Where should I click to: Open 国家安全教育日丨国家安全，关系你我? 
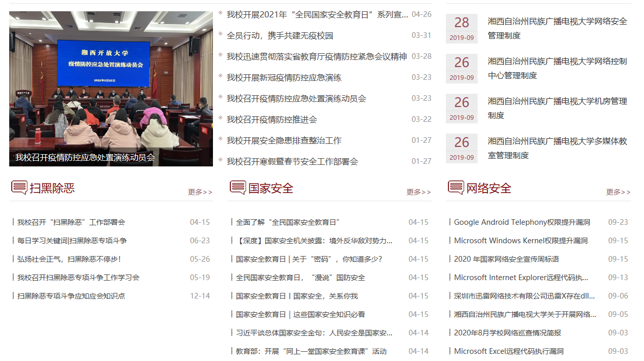tap(297, 296)
